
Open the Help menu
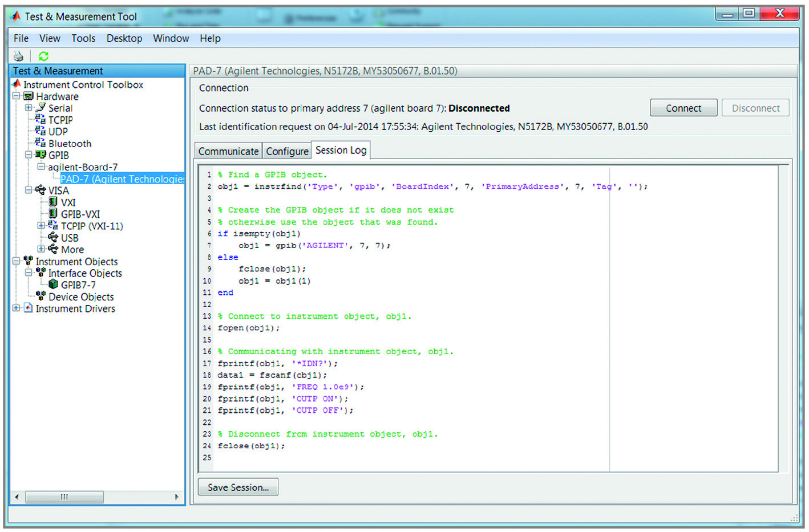point(210,38)
